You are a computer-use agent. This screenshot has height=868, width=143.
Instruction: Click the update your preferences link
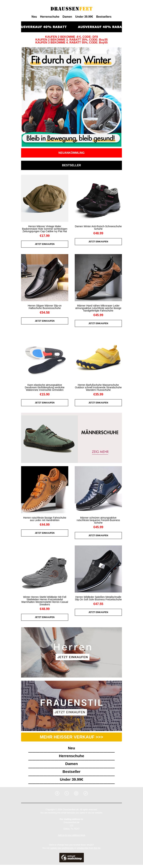pos(62,848)
